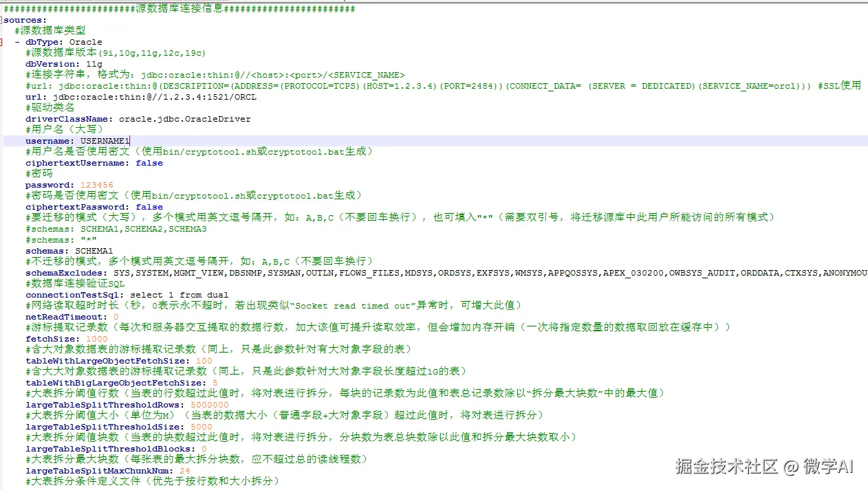The image size is (868, 490).
Task: Click the dbVersion value 11g
Action: point(94,64)
